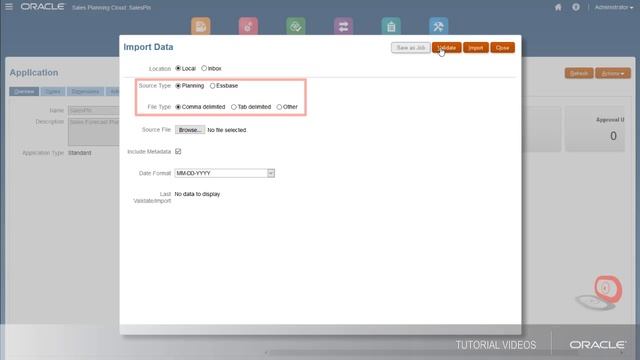Viewport: 640px width, 360px height.
Task: Choose Planning source type
Action: pos(178,86)
